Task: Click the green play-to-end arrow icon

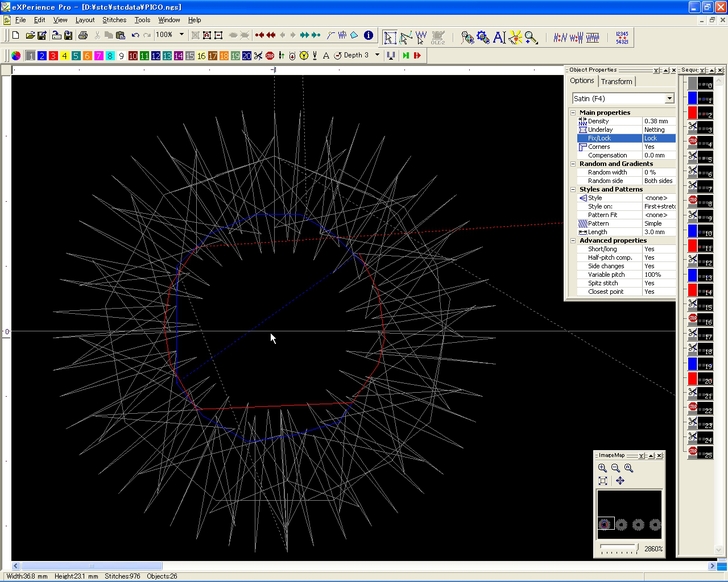Action: click(x=406, y=56)
